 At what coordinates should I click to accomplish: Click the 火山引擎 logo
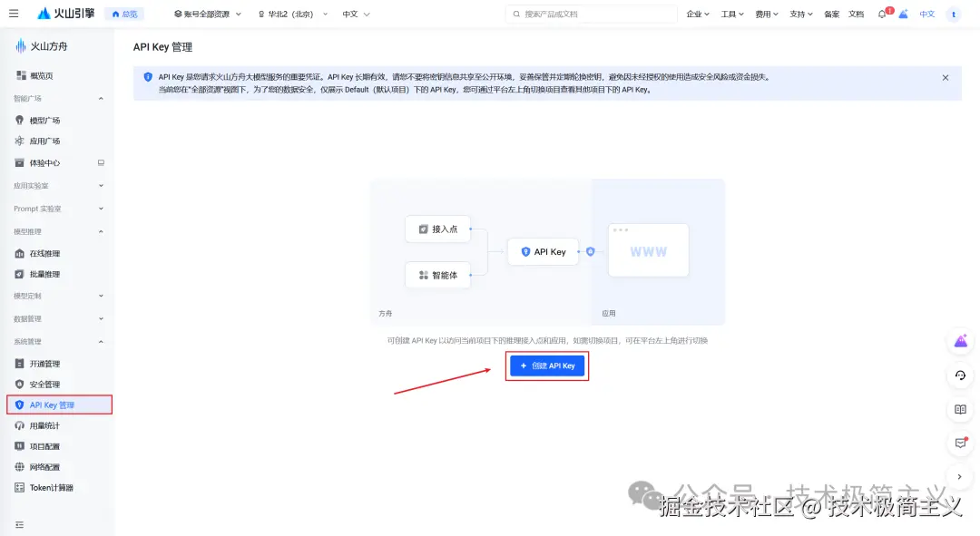pyautogui.click(x=65, y=13)
